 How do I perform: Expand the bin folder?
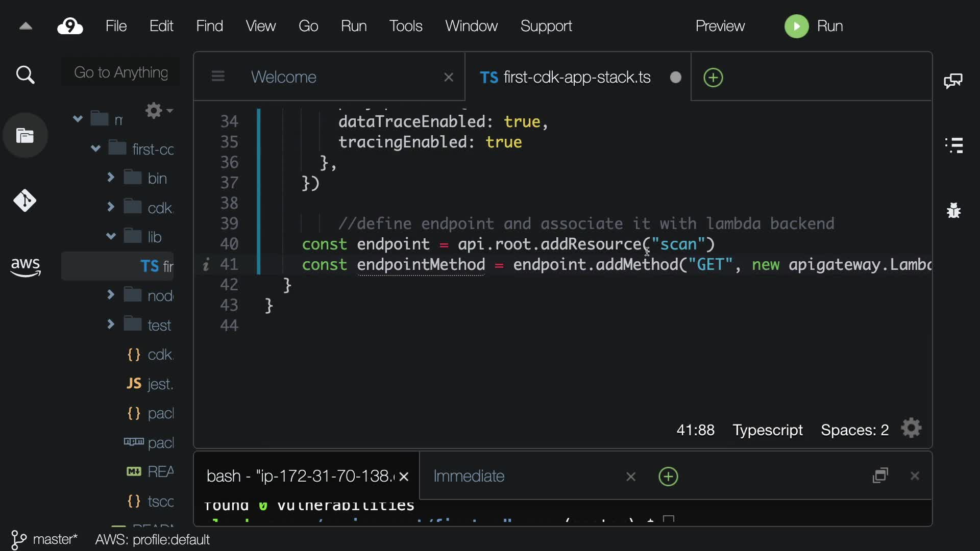[x=110, y=178]
